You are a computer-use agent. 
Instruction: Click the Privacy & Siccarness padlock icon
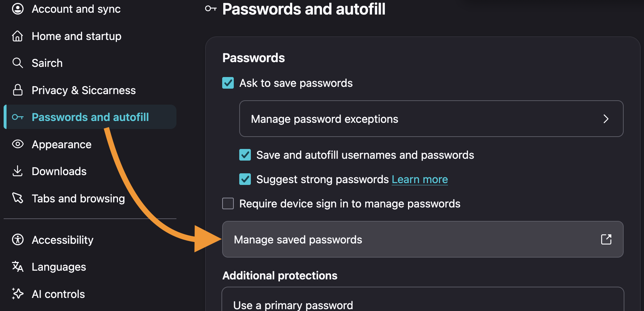click(x=18, y=90)
